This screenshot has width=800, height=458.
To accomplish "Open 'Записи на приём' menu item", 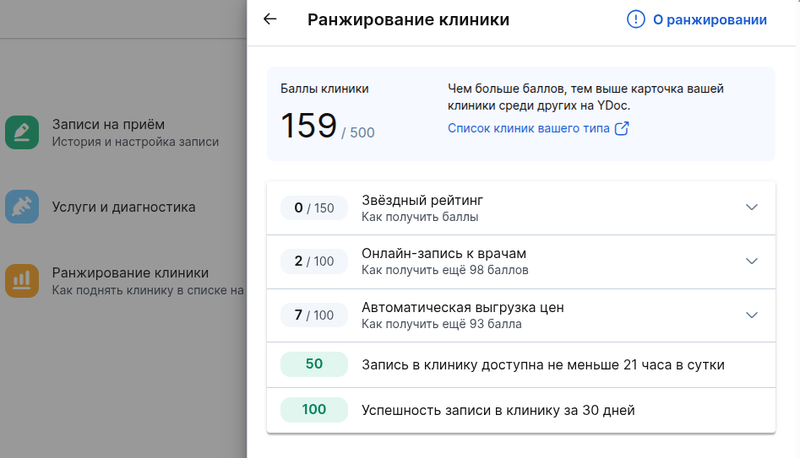I will pyautogui.click(x=123, y=133).
